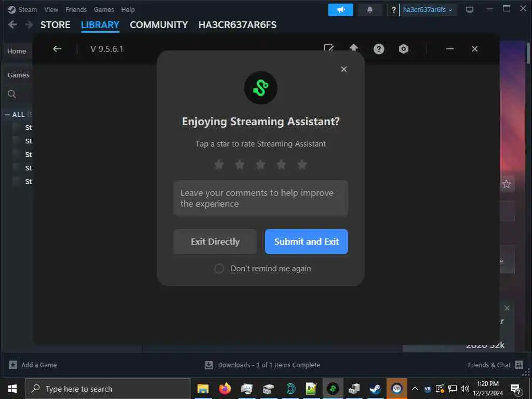Open Streaming Assistant help question mark
This screenshot has height=399, width=532.
pyautogui.click(x=379, y=49)
